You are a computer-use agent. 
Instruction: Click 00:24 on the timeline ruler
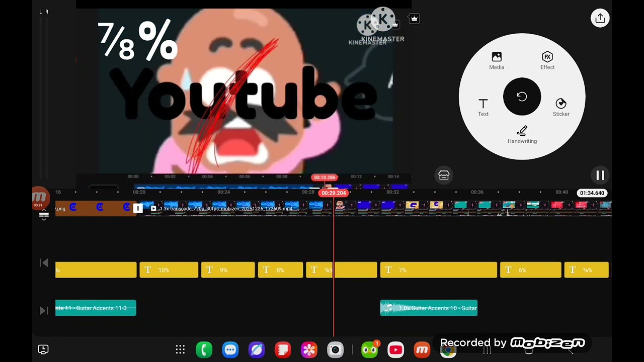(x=223, y=192)
